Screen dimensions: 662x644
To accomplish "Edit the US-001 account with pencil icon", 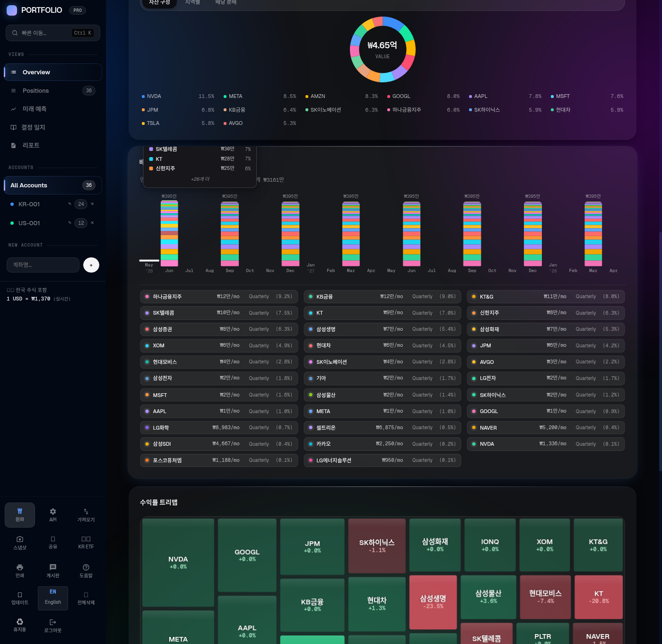I will point(70,223).
